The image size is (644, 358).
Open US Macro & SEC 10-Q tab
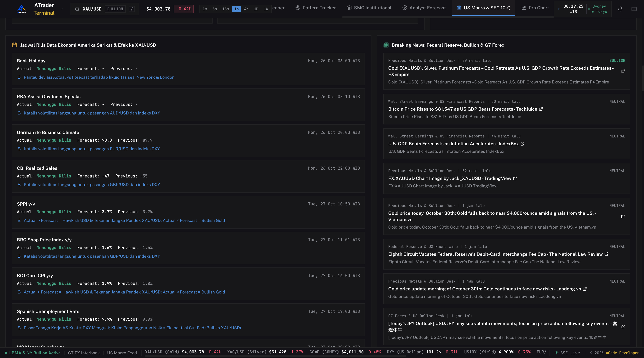[x=484, y=8]
